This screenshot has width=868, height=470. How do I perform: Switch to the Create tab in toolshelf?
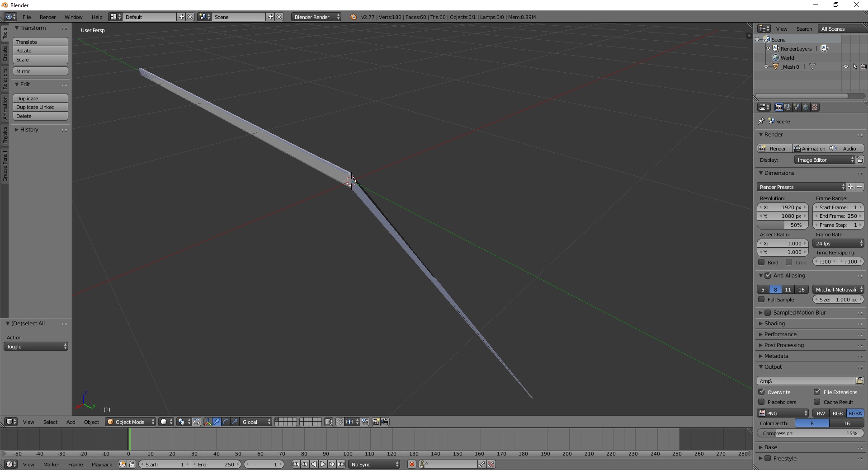coord(5,53)
